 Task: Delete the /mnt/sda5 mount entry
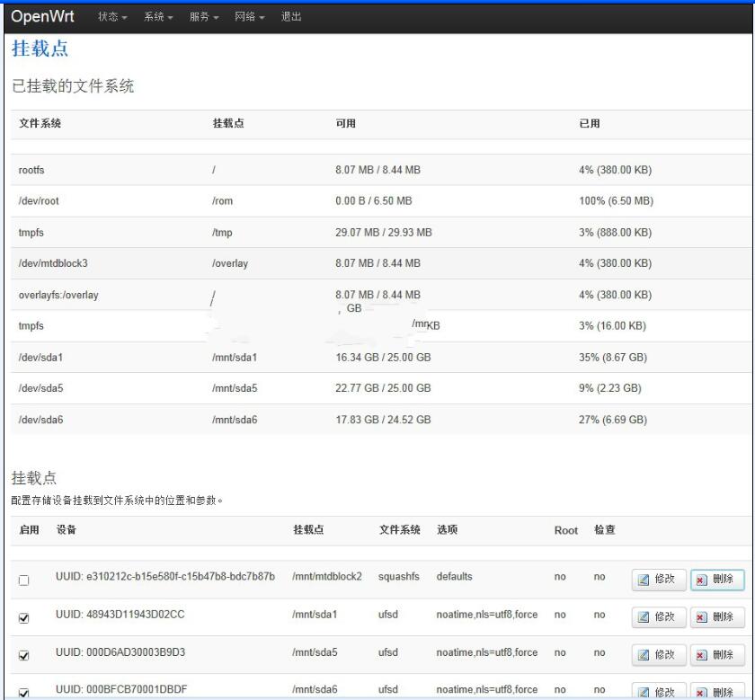(717, 654)
